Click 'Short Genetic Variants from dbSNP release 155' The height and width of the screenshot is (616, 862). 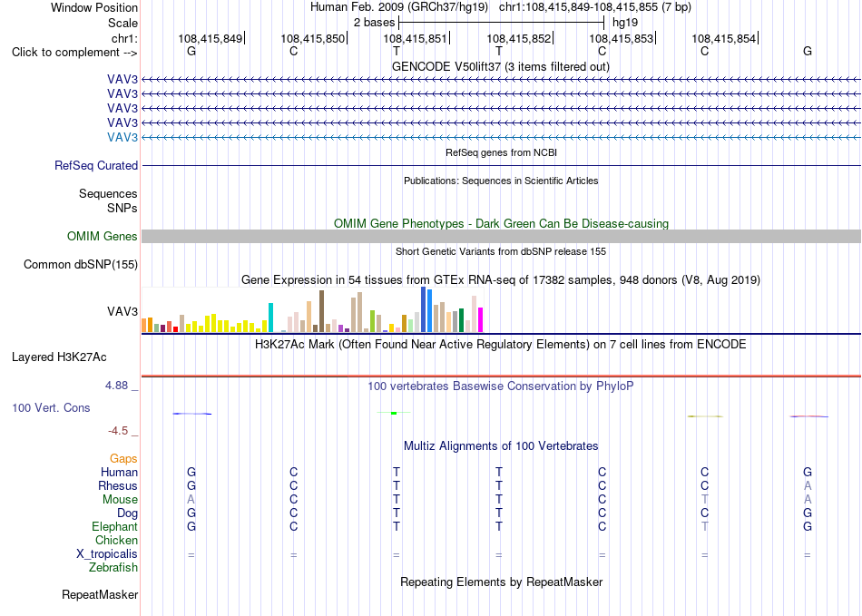501,251
